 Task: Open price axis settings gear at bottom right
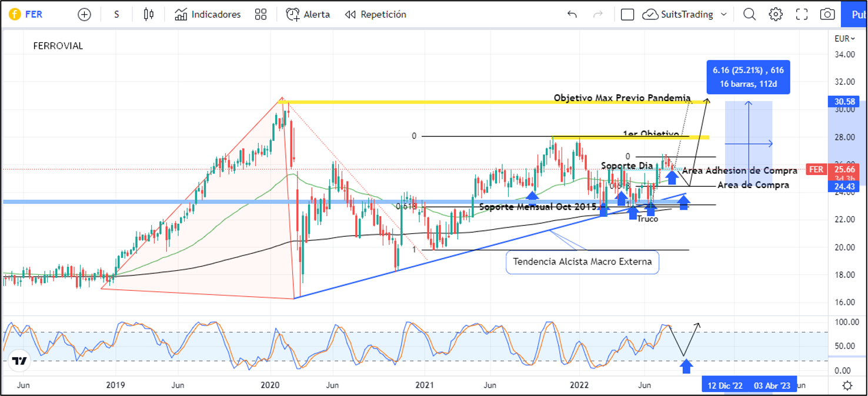pyautogui.click(x=847, y=385)
